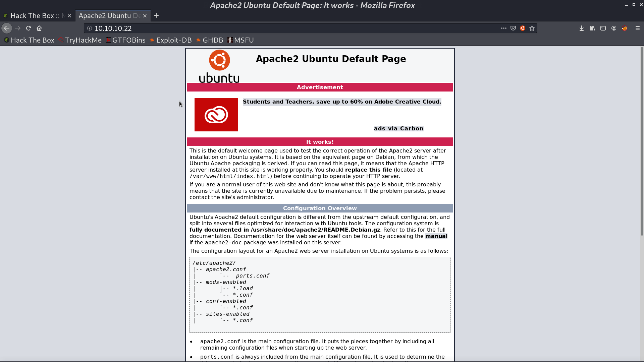The image size is (644, 362).
Task: Open Firefox account menu
Action: pyautogui.click(x=614, y=28)
